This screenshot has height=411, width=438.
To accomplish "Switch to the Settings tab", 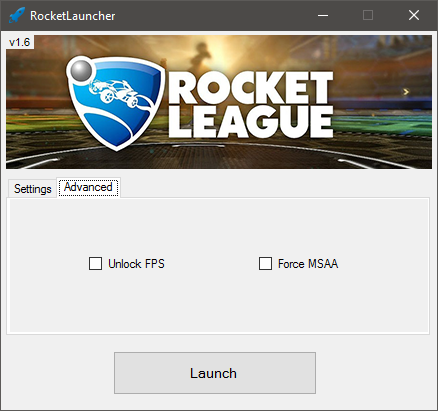I will click(x=32, y=189).
